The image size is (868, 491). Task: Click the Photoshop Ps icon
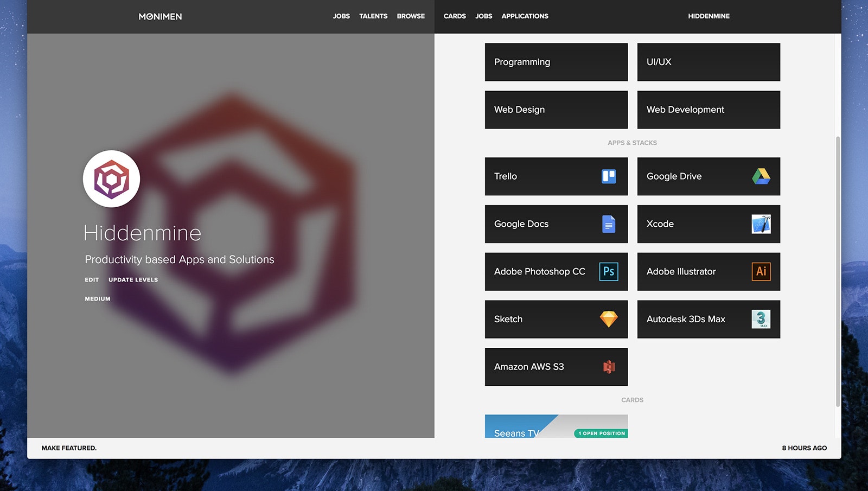[x=609, y=271]
